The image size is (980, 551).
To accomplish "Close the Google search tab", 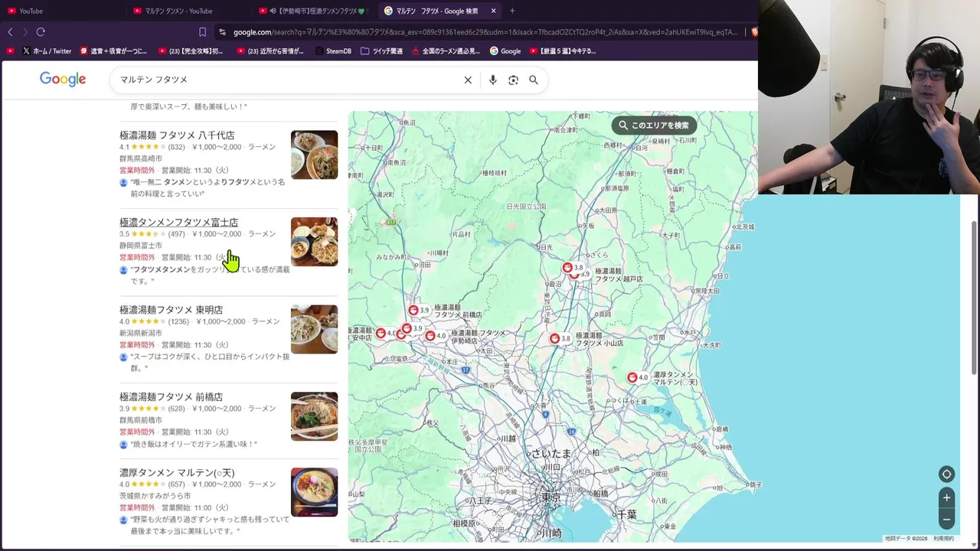I will 493,11.
